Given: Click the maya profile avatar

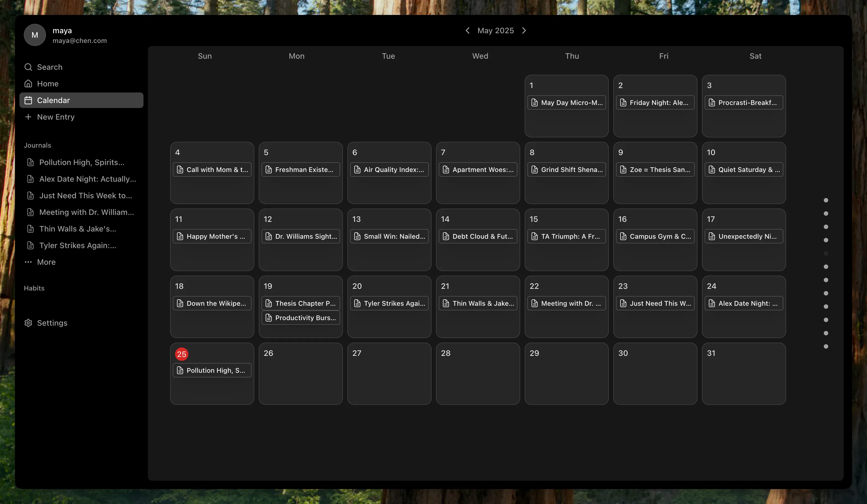Looking at the screenshot, I should click(35, 35).
